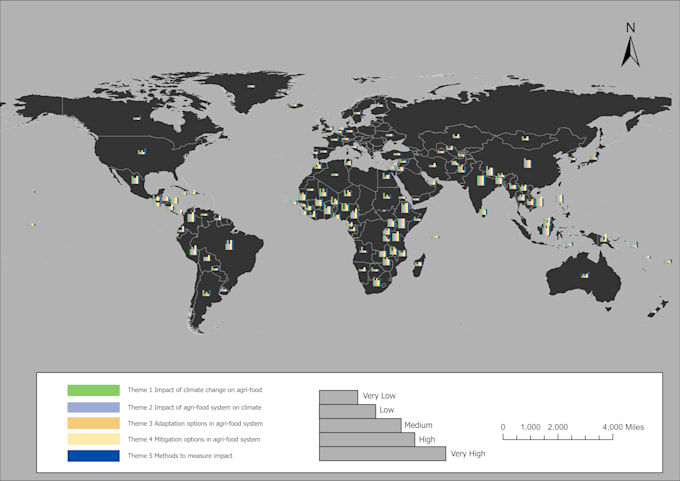Select 'Theme 2 Impact of agri-food system on climate' label
The image size is (680, 481).
click(194, 407)
